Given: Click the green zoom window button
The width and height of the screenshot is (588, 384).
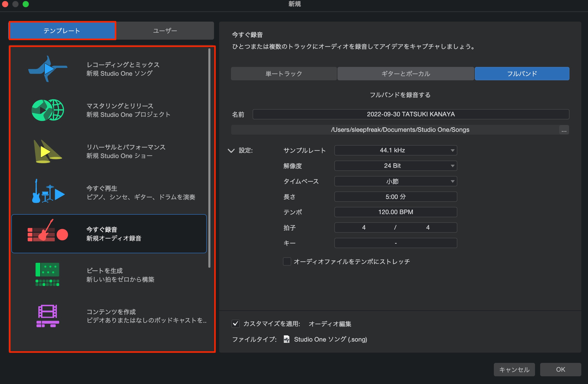Looking at the screenshot, I should (x=26, y=4).
